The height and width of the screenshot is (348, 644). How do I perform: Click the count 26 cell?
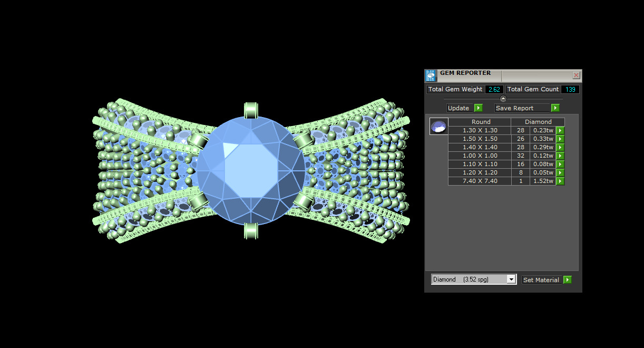point(521,139)
